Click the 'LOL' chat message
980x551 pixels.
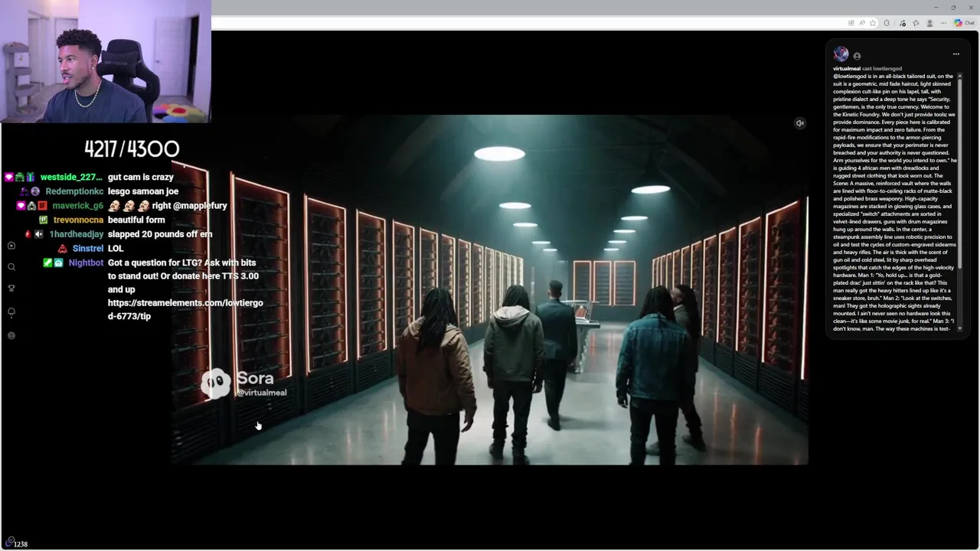pos(116,249)
